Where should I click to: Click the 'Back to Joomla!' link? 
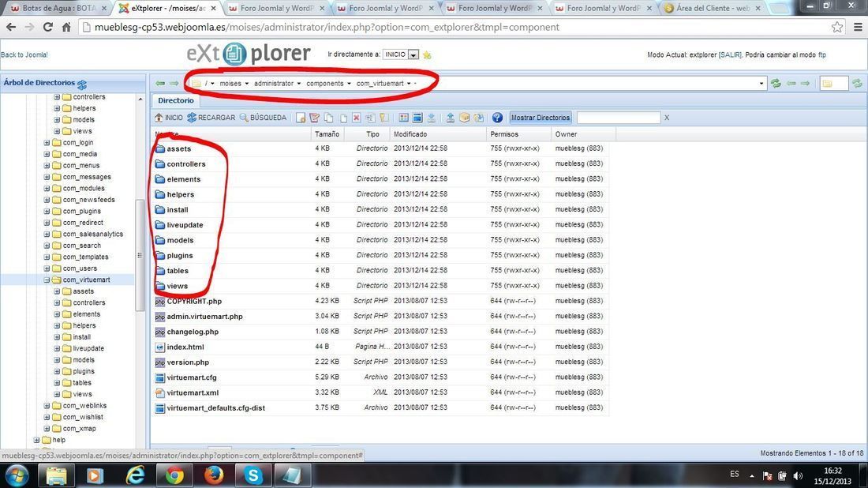pos(24,54)
